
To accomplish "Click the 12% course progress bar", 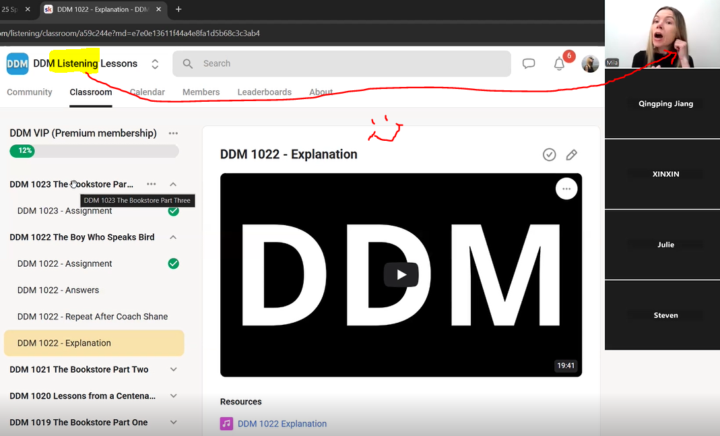I will [x=94, y=151].
